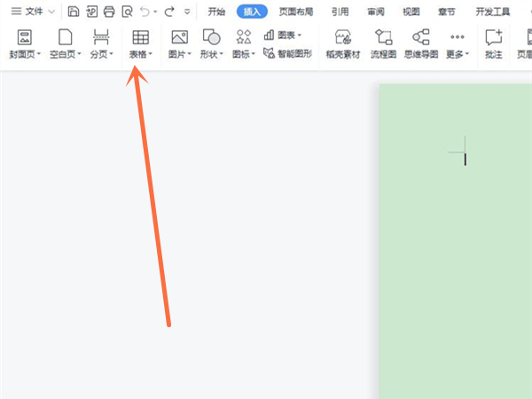Go to the 视图 tab
This screenshot has width=532, height=399.
(x=411, y=12)
